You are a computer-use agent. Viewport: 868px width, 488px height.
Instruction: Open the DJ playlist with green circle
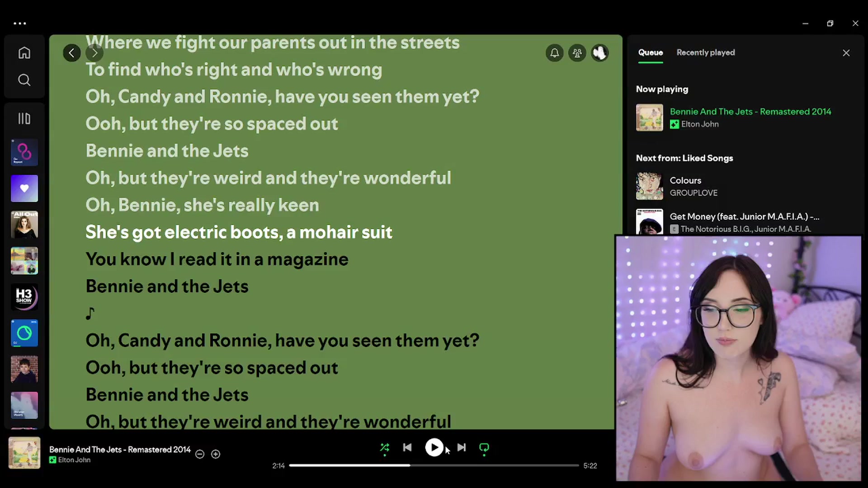click(x=24, y=333)
